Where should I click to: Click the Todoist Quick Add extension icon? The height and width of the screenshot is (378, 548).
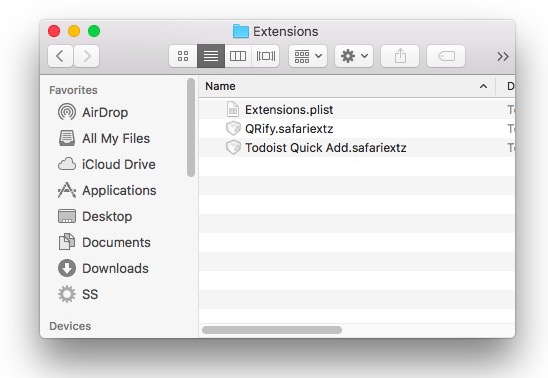[x=233, y=147]
